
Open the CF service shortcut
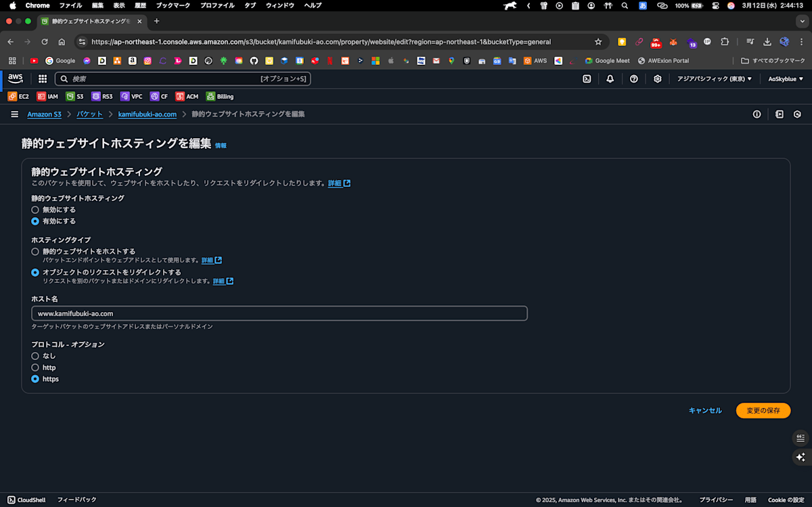tap(159, 96)
